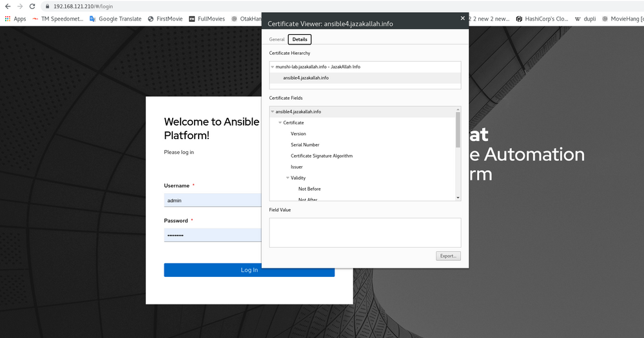Open '2 new 2 new...' bookmark

coord(489,19)
